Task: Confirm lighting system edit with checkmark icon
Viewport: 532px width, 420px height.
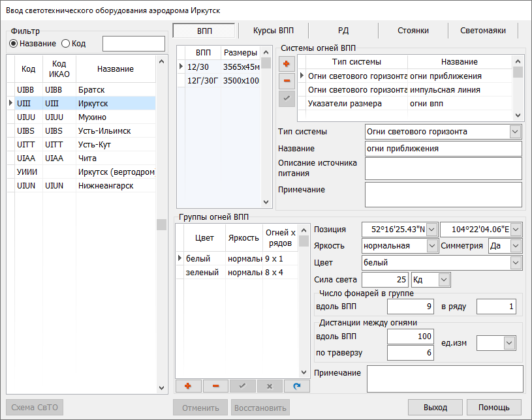Action: pyautogui.click(x=286, y=98)
